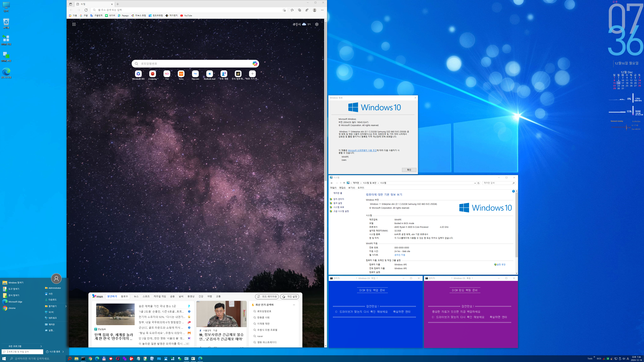Open Coupang quick link tile
644x362 pixels.
tap(152, 75)
